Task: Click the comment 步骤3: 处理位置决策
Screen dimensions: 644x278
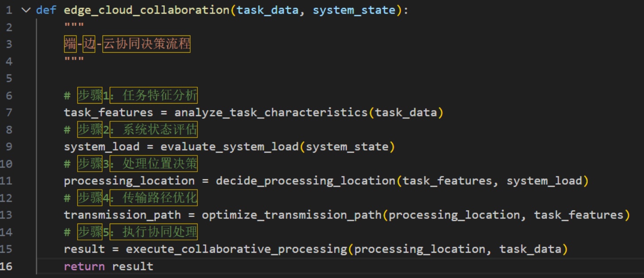Action: coord(137,164)
